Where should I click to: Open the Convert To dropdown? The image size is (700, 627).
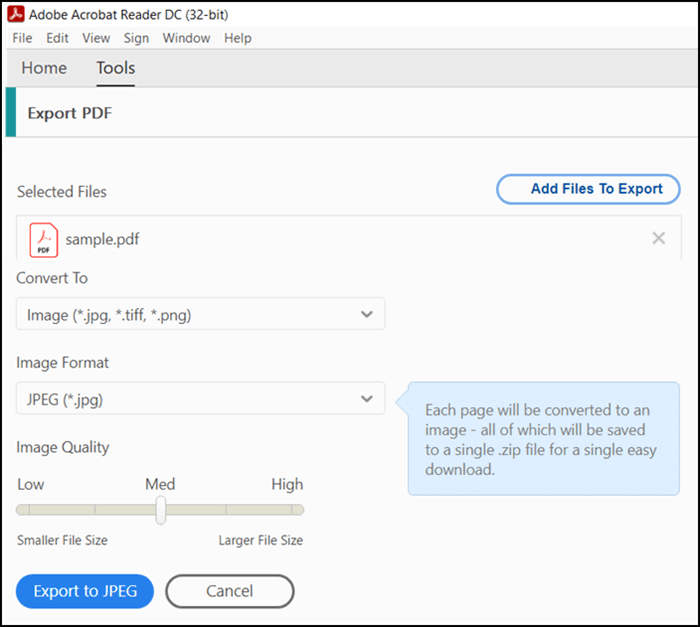click(200, 315)
